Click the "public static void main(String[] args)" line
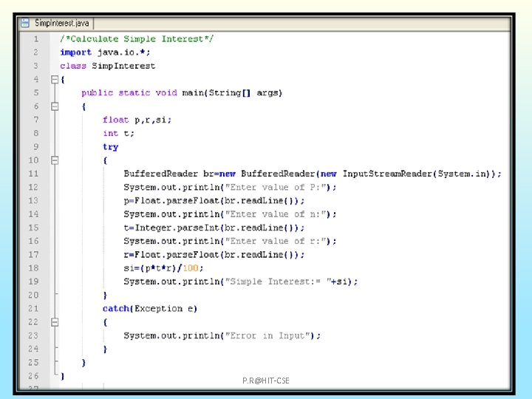Image resolution: width=532 pixels, height=399 pixels. 182,93
